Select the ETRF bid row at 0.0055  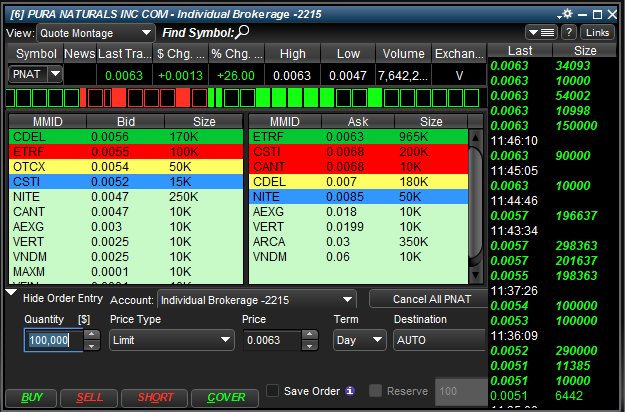point(126,152)
